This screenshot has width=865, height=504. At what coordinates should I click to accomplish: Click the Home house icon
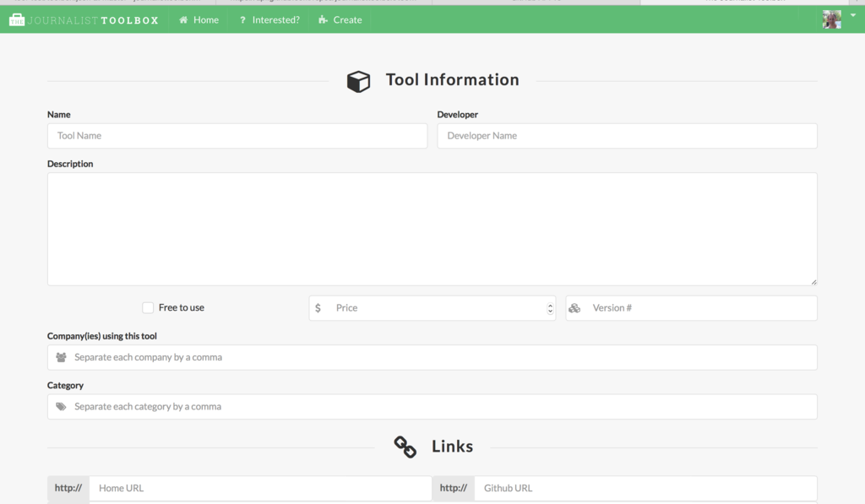tap(183, 20)
